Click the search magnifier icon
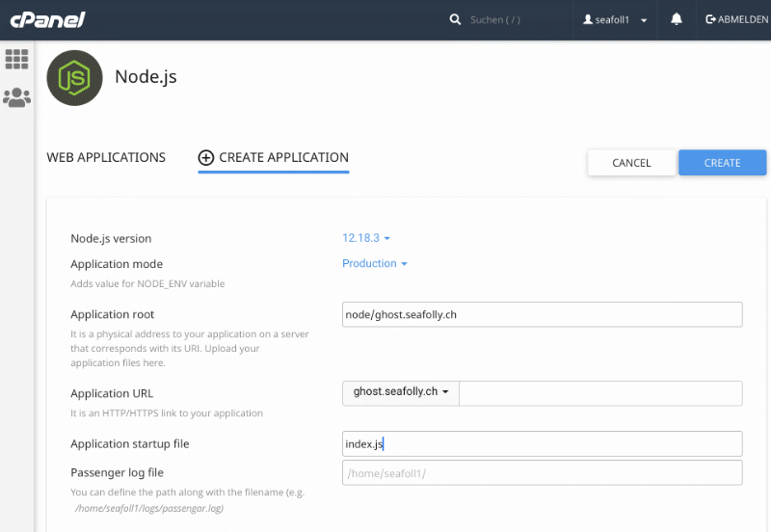The image size is (771, 532). point(455,19)
